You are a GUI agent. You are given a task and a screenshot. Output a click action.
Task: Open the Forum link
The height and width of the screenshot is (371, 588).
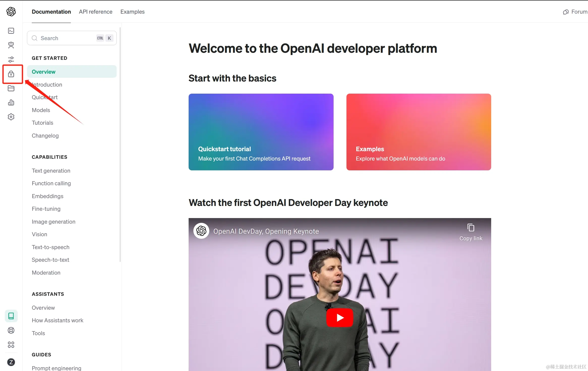click(575, 12)
